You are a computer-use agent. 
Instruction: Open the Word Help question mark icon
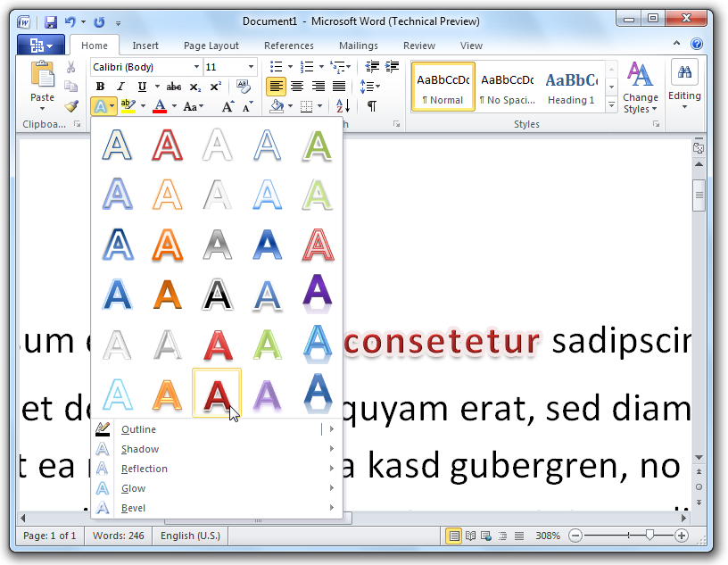[x=697, y=45]
